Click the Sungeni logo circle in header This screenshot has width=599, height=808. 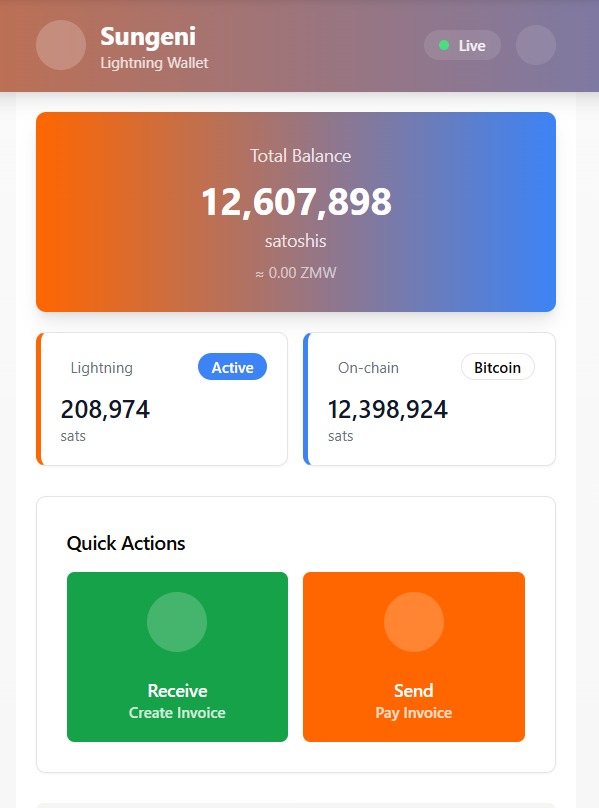click(x=61, y=45)
